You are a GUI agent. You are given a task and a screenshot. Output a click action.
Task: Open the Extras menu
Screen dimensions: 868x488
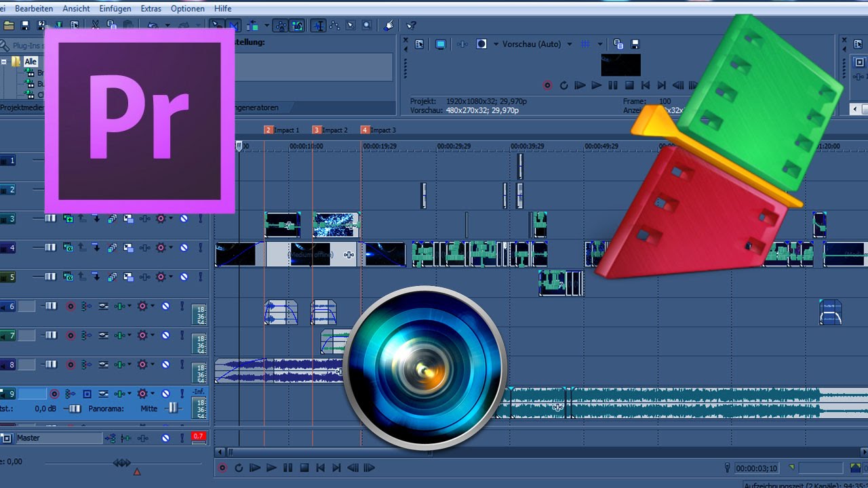tap(151, 9)
